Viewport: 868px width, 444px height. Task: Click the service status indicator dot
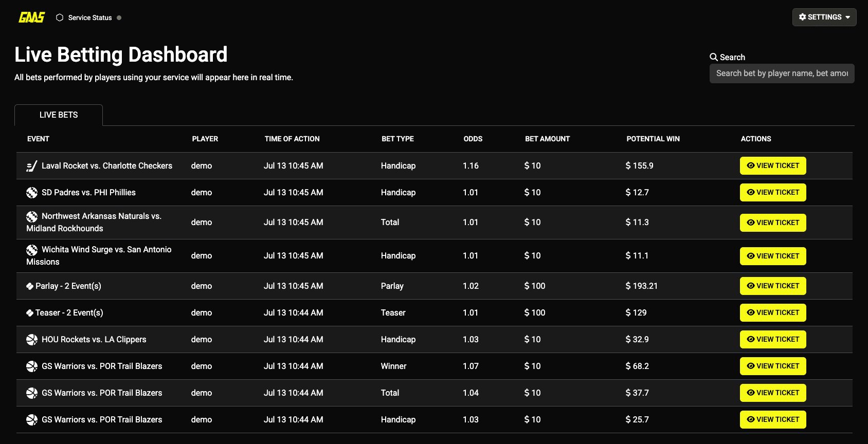click(119, 17)
